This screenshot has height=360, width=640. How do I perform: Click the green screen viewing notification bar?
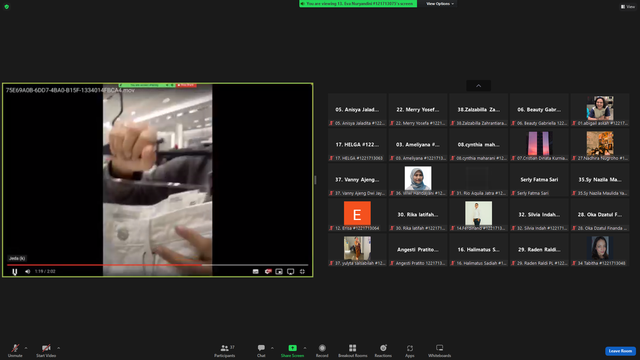pos(358,4)
